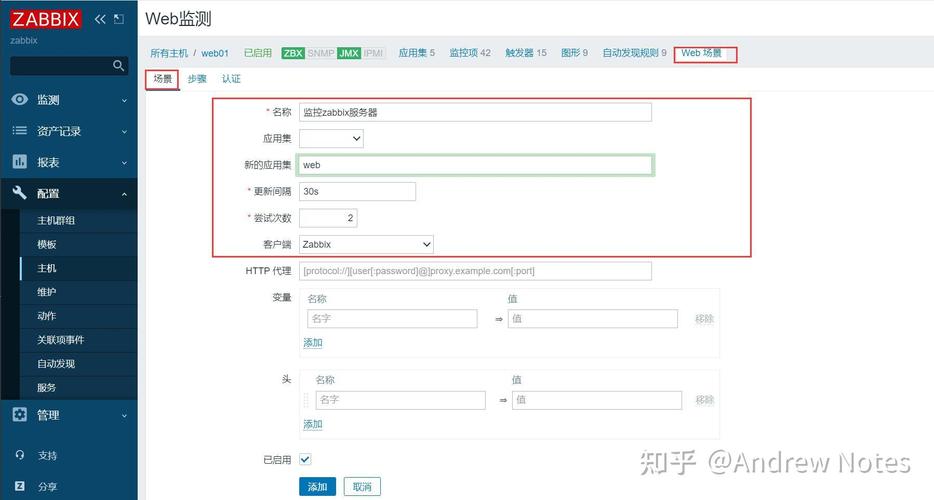Viewport: 934px width, 500px height.
Task: Click the Zabbix logo
Action: click(x=45, y=19)
